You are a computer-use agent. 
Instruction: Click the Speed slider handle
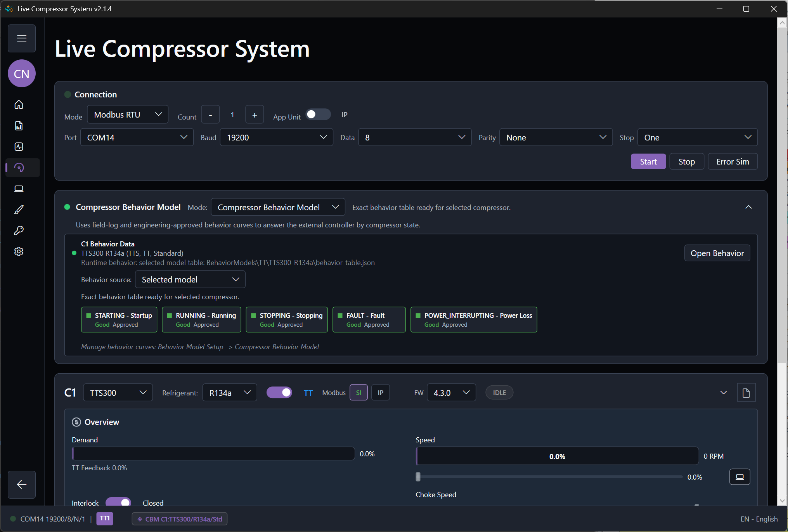(x=418, y=477)
